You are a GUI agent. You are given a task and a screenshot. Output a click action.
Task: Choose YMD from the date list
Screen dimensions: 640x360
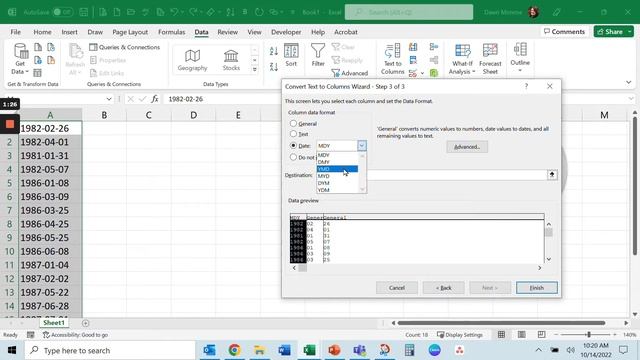tap(338, 169)
